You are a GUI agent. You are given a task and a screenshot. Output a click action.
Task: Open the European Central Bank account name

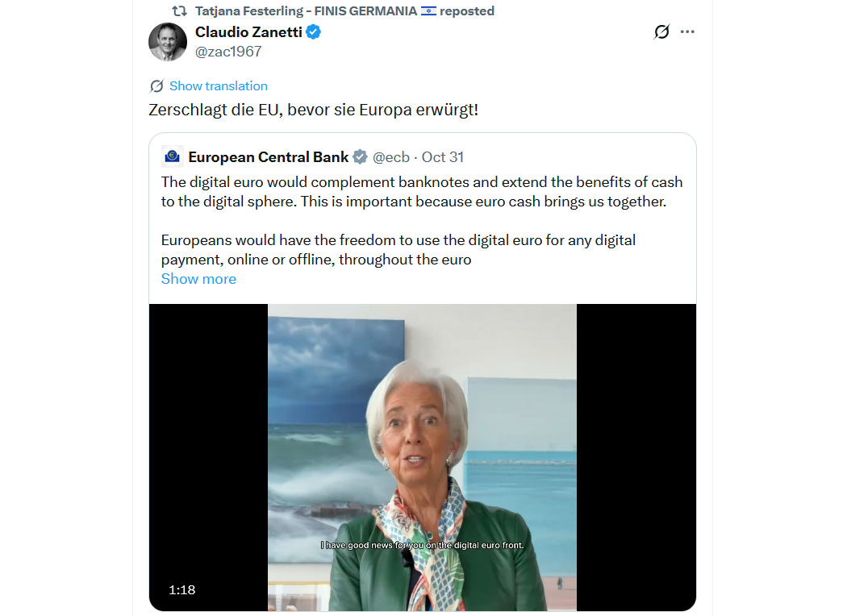[x=269, y=156]
